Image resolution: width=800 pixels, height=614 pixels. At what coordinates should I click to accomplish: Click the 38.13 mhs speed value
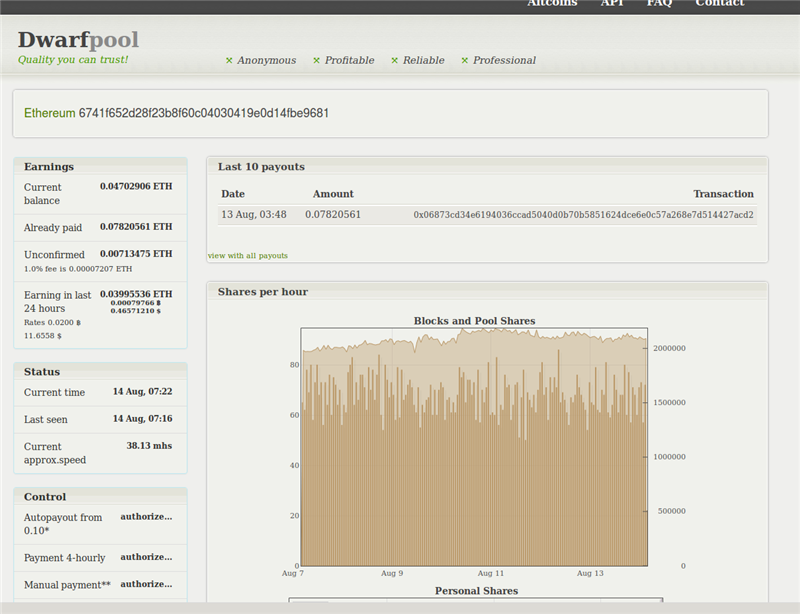click(149, 446)
